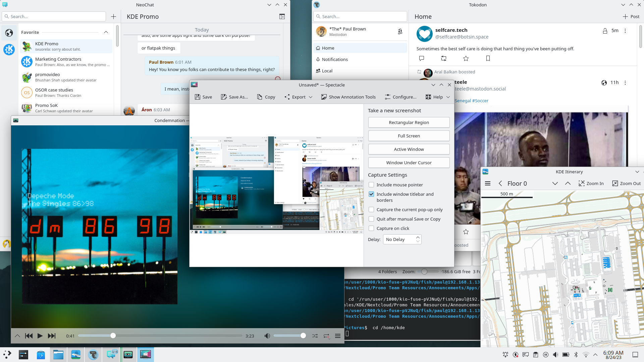Click the favorite star on selfcare.tech post
The width and height of the screenshot is (644, 362).
coord(466,58)
